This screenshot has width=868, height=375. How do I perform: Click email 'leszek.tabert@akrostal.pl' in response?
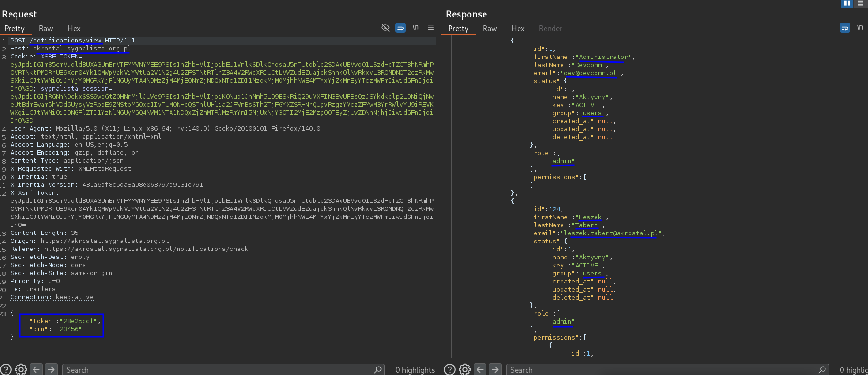tap(611, 233)
